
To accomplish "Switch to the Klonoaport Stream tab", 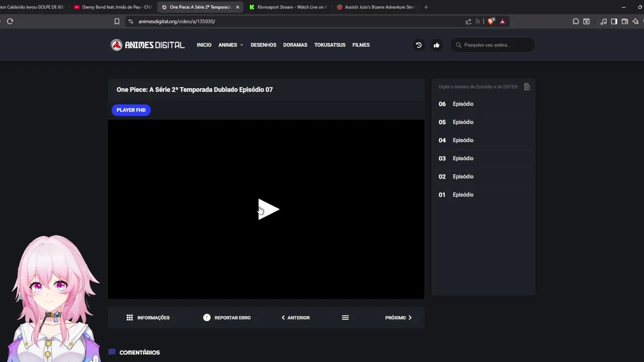I will (288, 7).
